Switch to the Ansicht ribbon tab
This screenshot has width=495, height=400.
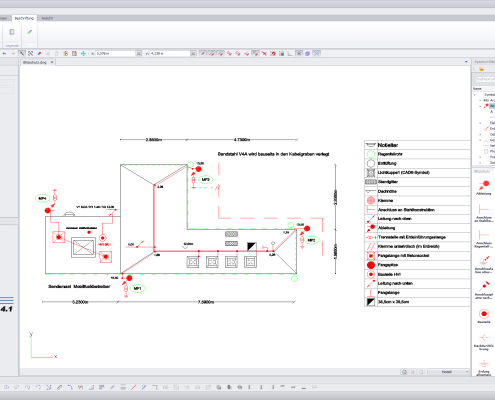point(47,18)
